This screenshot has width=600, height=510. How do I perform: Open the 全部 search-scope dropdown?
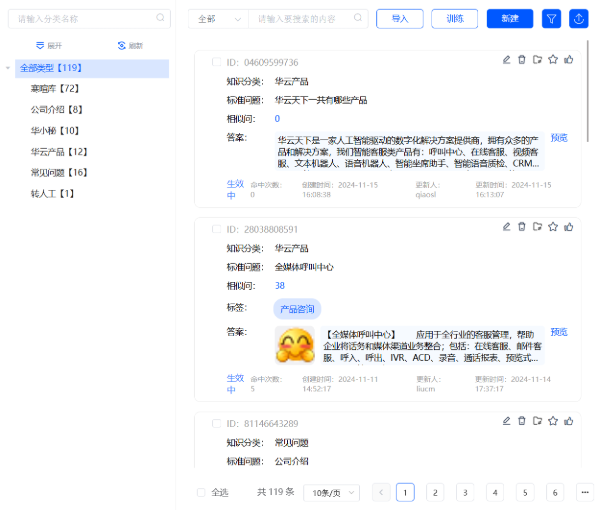[218, 19]
